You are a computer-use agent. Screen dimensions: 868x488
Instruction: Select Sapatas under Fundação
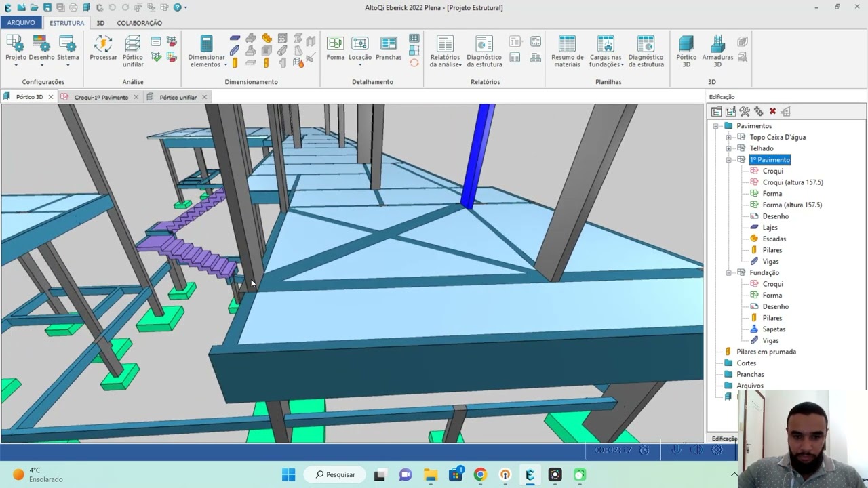[x=774, y=329]
